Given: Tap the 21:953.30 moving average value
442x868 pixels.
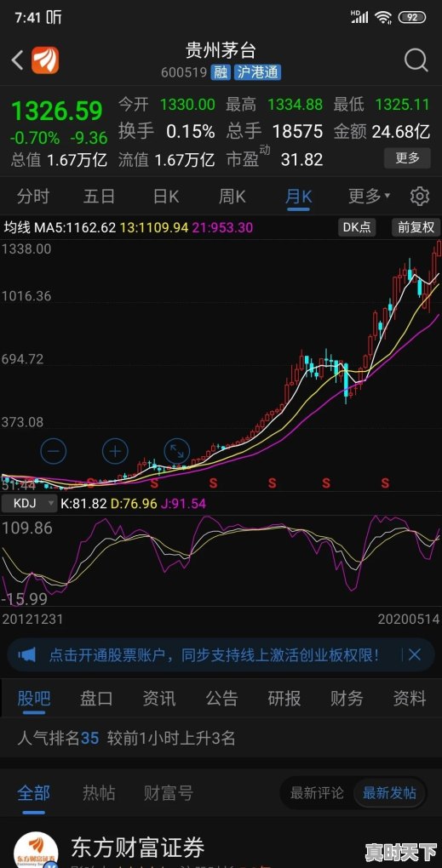Looking at the screenshot, I should click(x=222, y=227).
